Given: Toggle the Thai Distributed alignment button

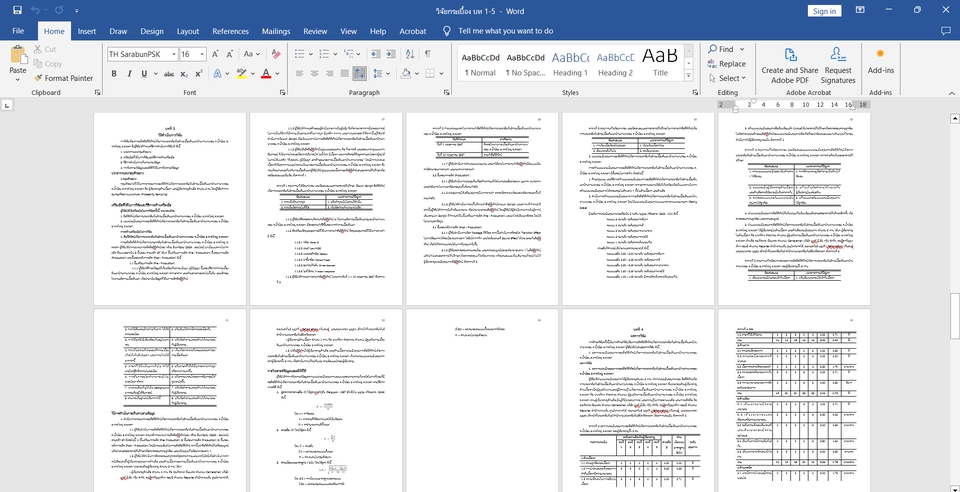Looking at the screenshot, I should [x=359, y=73].
